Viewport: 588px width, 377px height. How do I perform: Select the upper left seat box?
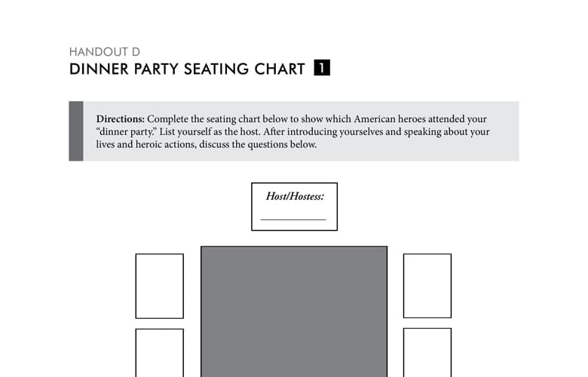click(159, 286)
